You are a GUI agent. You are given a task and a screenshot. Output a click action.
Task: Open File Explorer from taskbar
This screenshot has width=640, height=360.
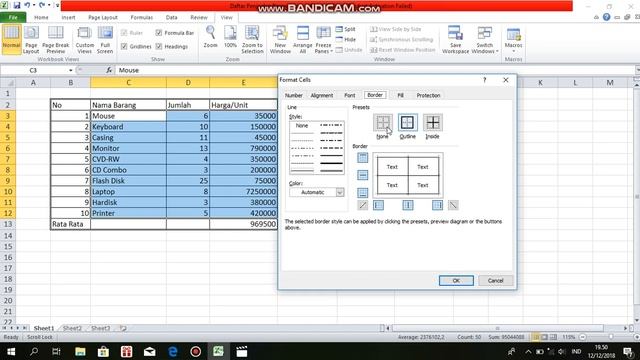point(80,351)
